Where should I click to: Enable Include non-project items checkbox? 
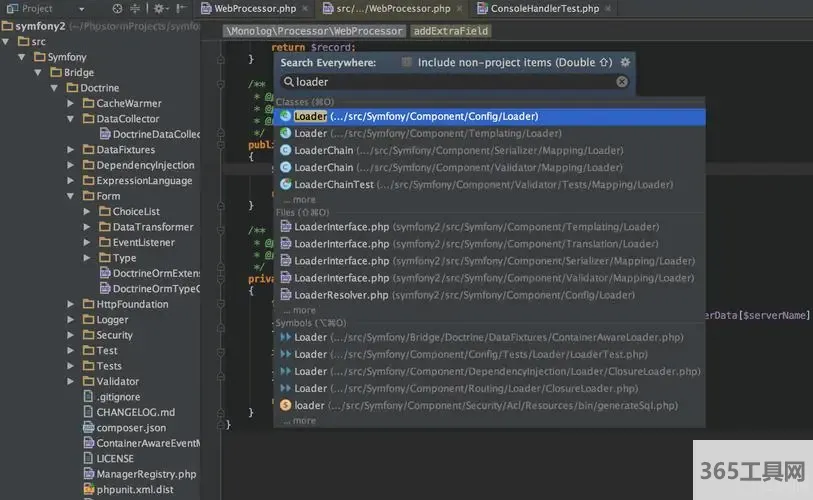[x=407, y=62]
